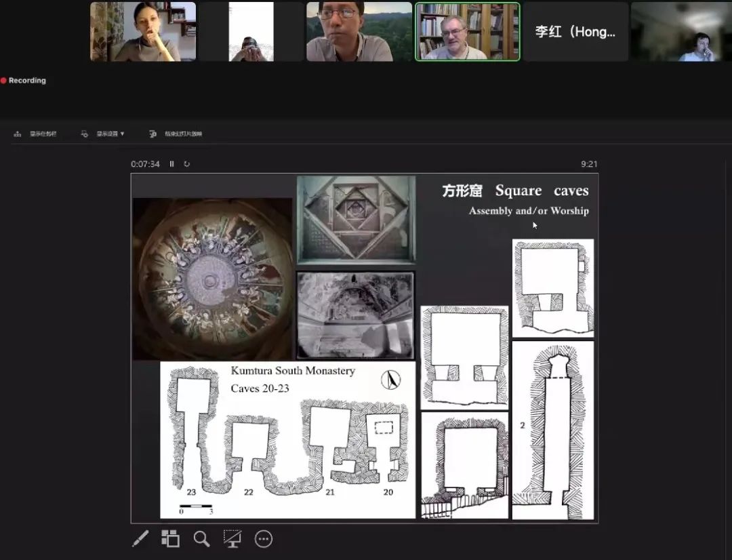
Task: Restart the presentation timer
Action: [x=187, y=164]
